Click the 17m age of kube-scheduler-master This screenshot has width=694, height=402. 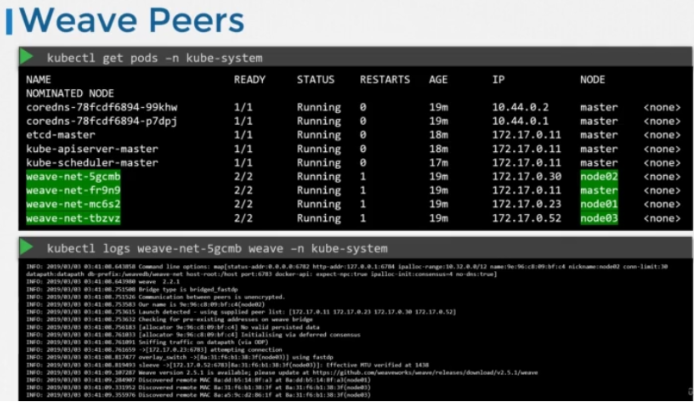coord(438,162)
